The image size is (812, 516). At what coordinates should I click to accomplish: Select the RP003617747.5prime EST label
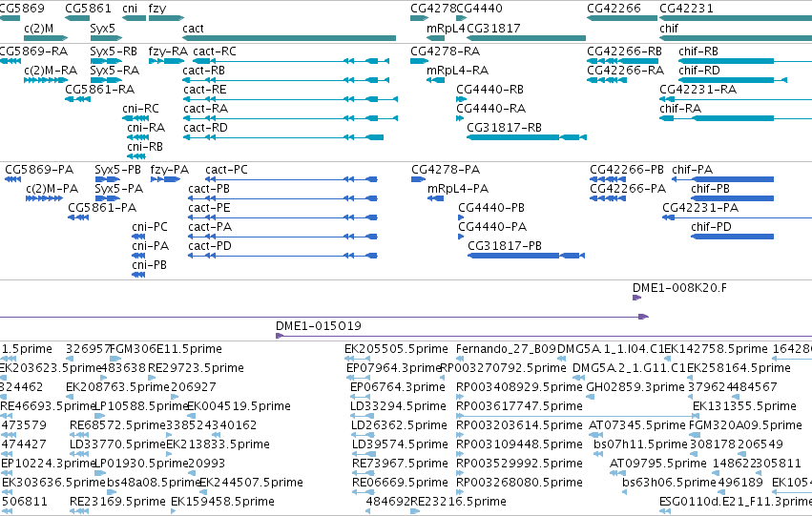(x=519, y=406)
